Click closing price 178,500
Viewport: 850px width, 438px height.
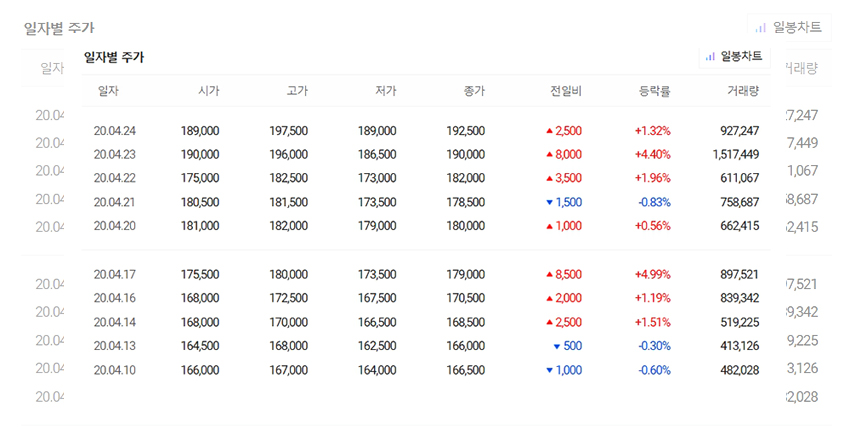466,202
